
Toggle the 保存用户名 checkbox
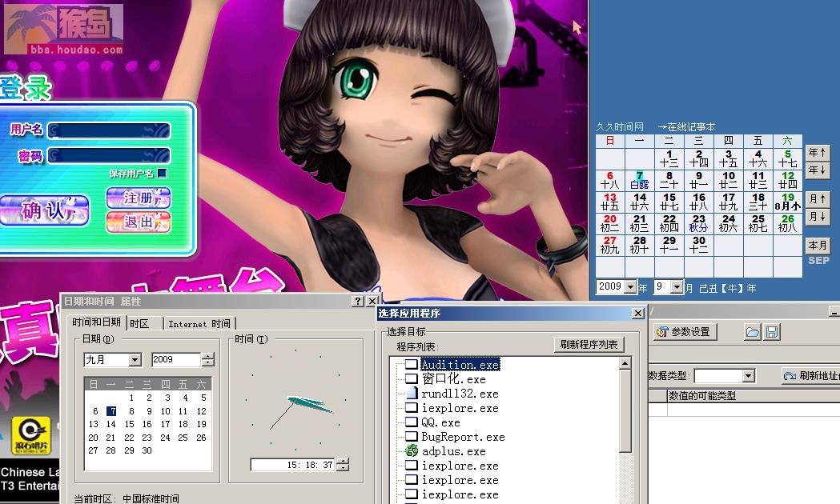(163, 174)
